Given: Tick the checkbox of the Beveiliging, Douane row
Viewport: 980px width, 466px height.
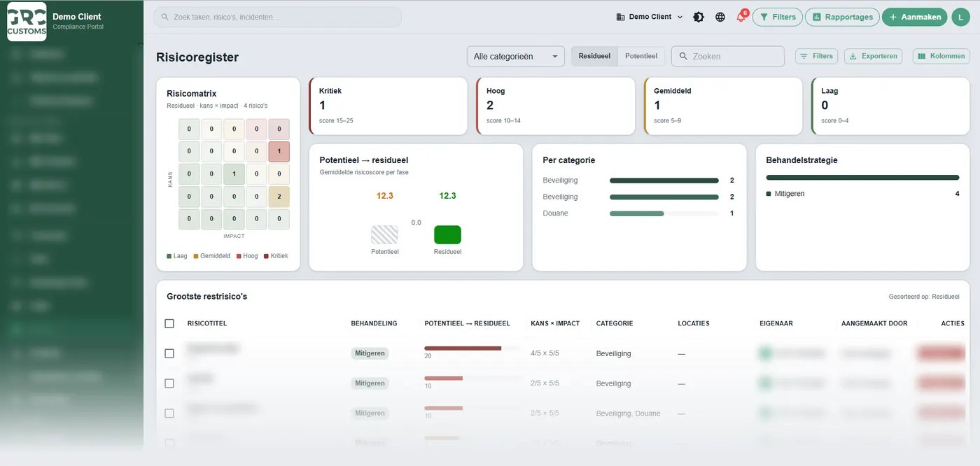Looking at the screenshot, I should click(x=169, y=414).
